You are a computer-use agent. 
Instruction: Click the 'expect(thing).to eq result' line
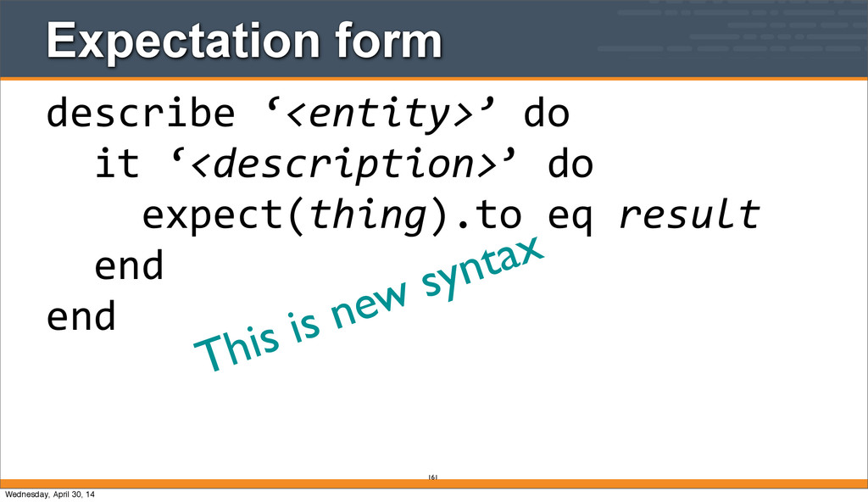(x=451, y=215)
